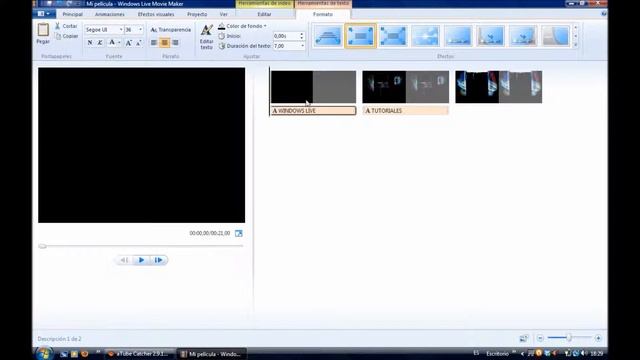Image resolution: width=640 pixels, height=360 pixels.
Task: Click the preview seek bar slider
Action: (42, 246)
